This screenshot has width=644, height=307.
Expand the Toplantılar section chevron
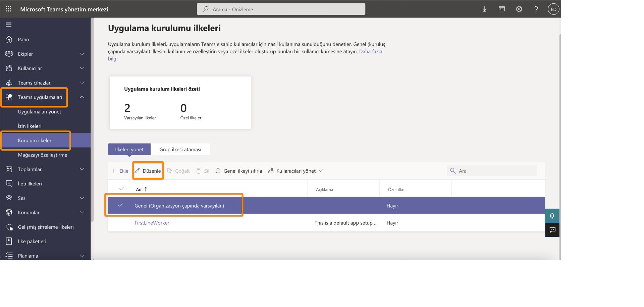tap(82, 169)
